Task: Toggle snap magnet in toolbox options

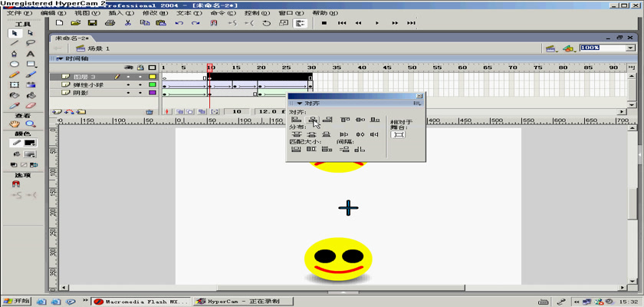Action: pyautogui.click(x=15, y=184)
